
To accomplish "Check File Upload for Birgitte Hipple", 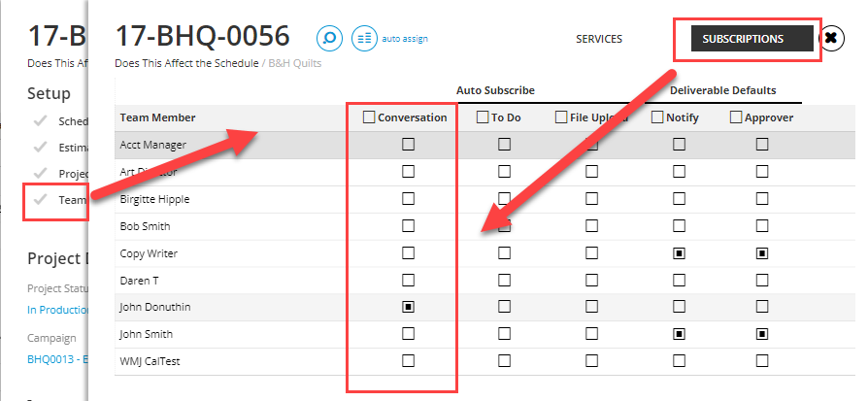I will [x=591, y=198].
